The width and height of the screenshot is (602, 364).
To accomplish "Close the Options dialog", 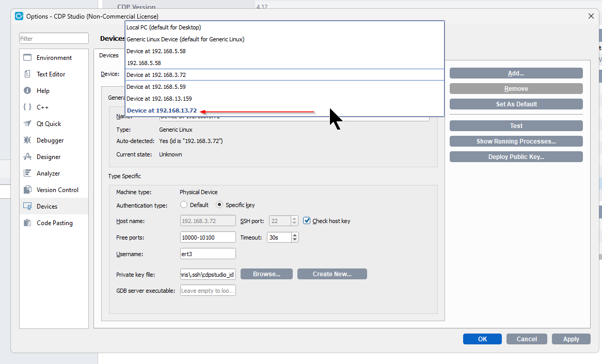I will 591,16.
